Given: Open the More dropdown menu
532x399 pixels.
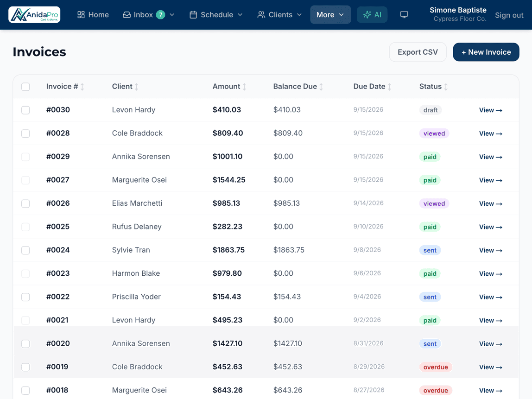Looking at the screenshot, I should pos(330,14).
